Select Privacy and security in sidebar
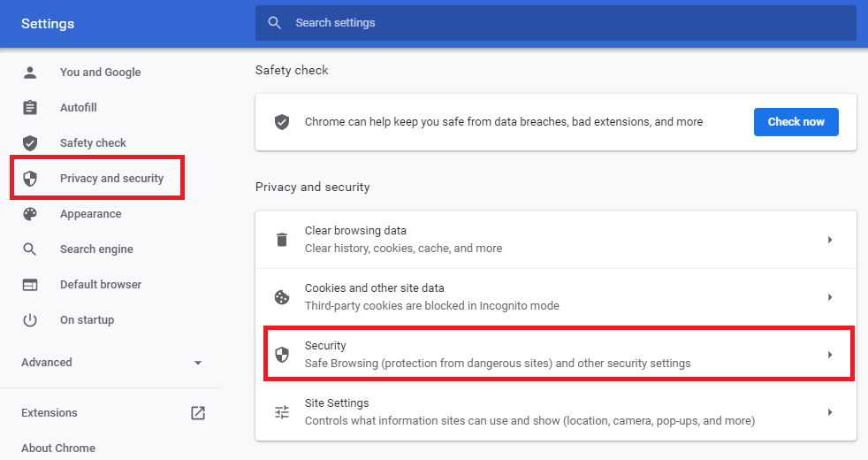Screen dimensions: 868x460 (111, 179)
